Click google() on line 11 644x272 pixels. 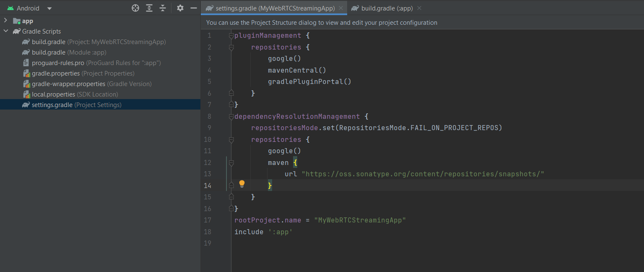(284, 151)
